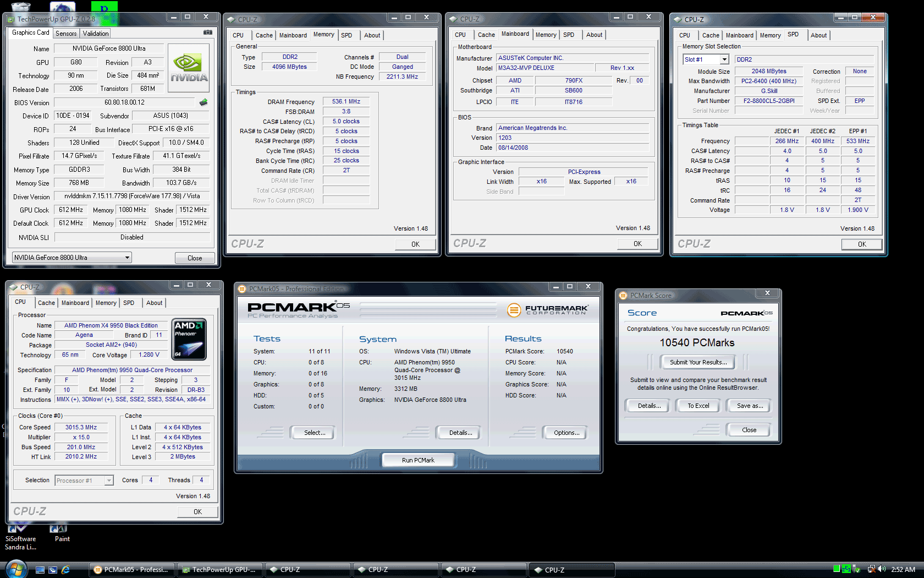
Task: Click the 10540 PCMarks score text
Action: (x=697, y=342)
